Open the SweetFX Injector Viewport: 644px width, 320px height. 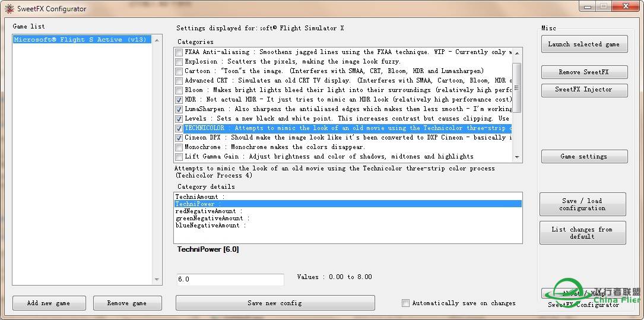coord(583,90)
